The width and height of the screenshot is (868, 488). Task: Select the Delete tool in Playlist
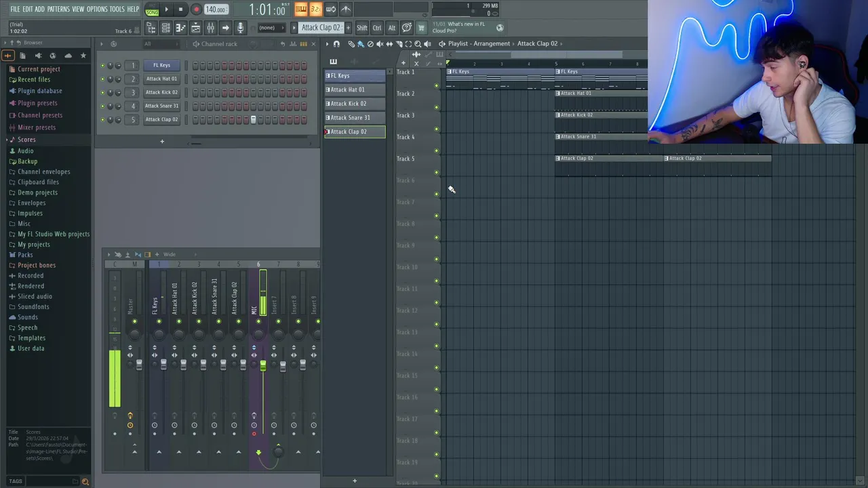pos(370,43)
